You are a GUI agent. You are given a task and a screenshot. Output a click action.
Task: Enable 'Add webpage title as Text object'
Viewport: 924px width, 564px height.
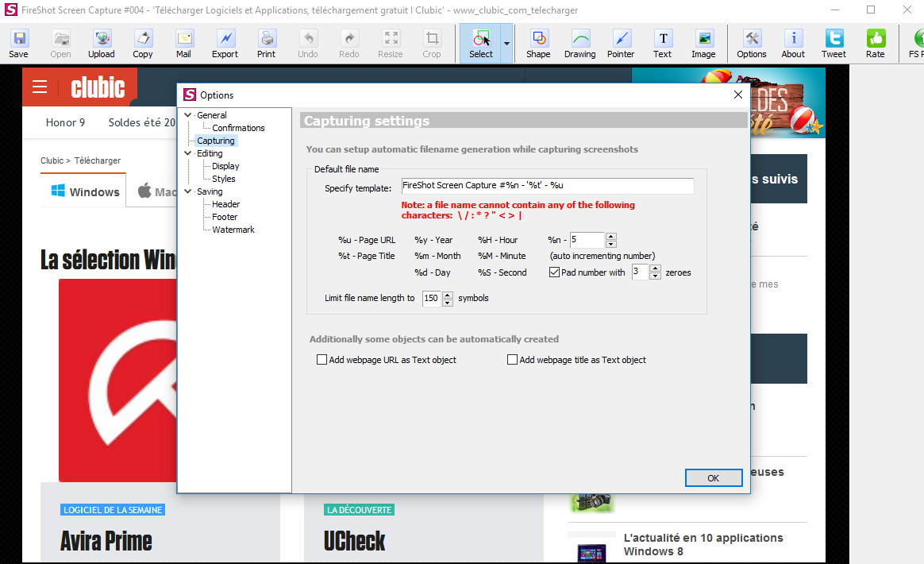coord(513,359)
